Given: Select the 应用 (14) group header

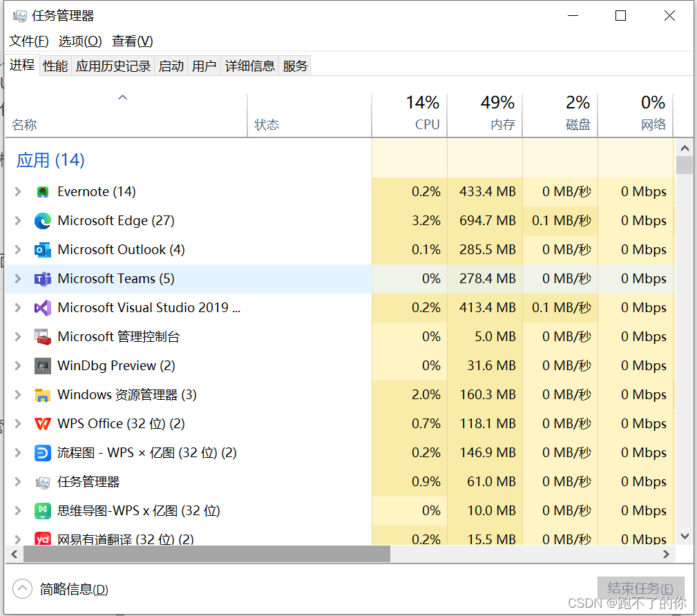Looking at the screenshot, I should pos(50,160).
